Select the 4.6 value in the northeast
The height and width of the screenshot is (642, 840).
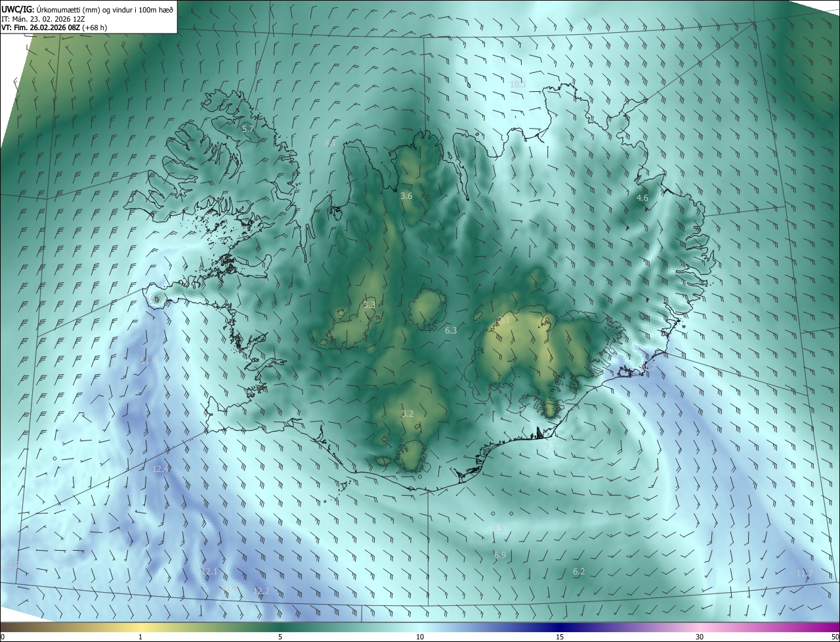642,198
